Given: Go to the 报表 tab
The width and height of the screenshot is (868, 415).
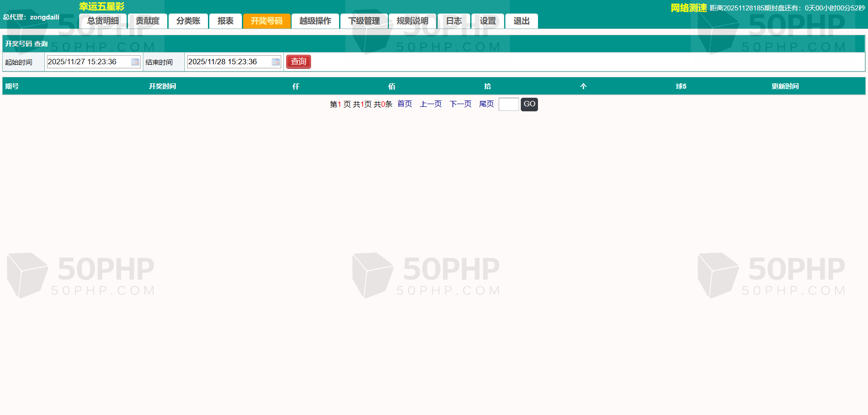Looking at the screenshot, I should click(225, 21).
